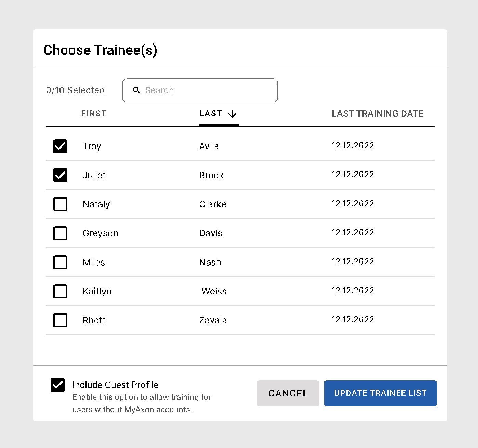Click the search magnifier icon
This screenshot has width=478, height=448.
(x=137, y=90)
